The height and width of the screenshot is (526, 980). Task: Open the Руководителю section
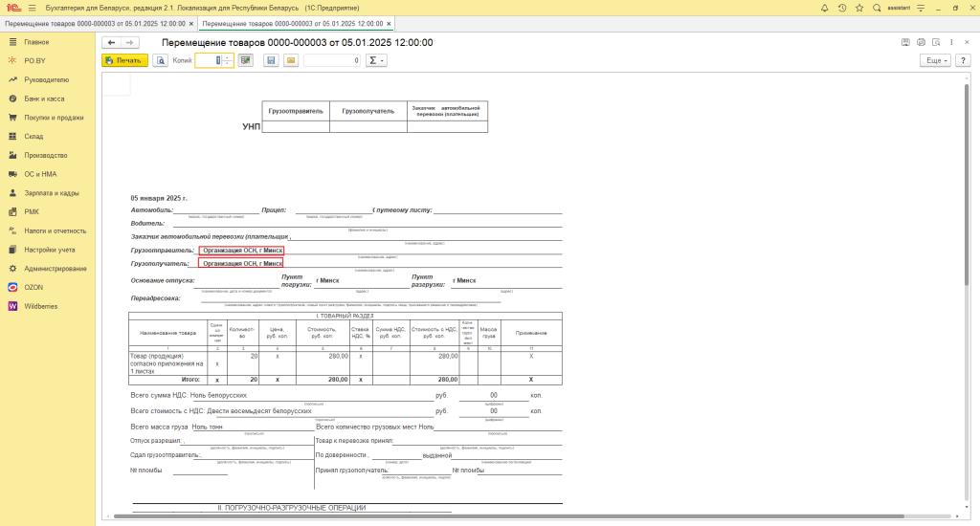(46, 80)
